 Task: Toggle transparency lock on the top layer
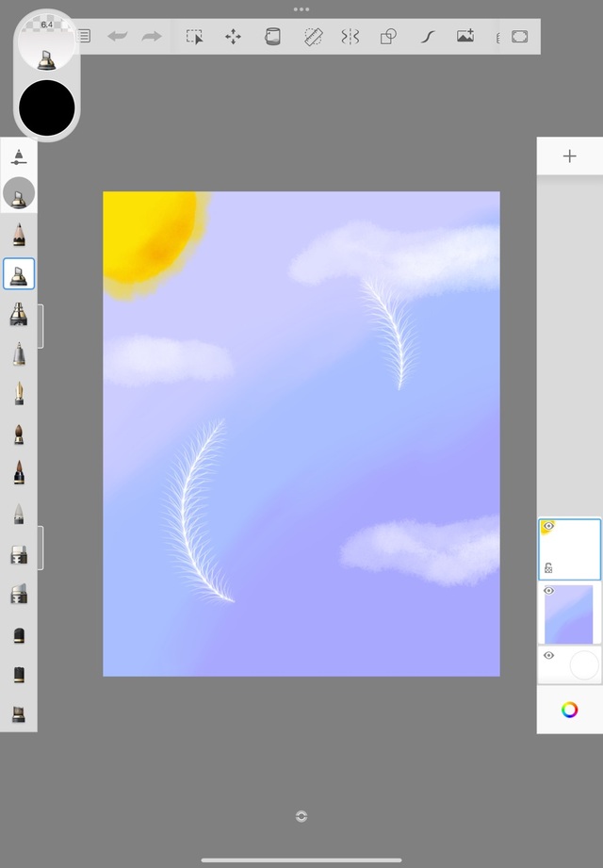(x=548, y=568)
